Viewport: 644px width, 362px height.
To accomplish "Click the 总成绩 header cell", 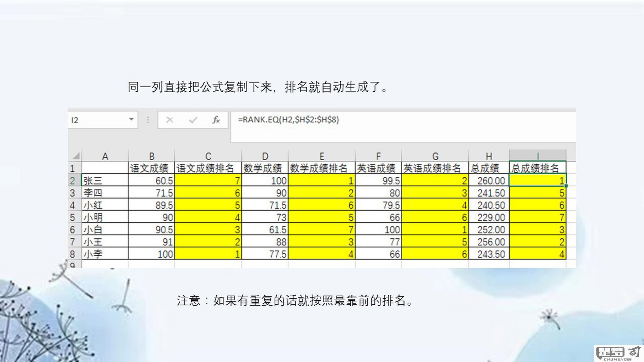I will (489, 168).
